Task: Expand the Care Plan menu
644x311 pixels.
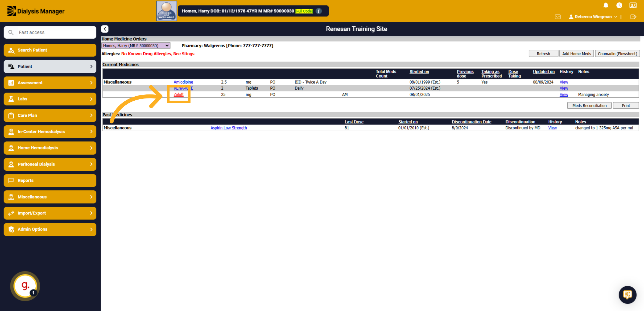Action: coord(50,115)
